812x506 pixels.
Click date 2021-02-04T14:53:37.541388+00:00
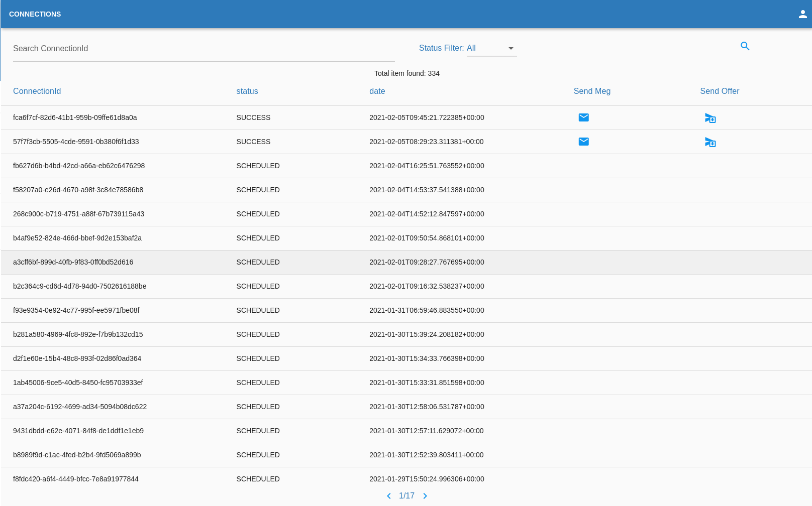[427, 190]
